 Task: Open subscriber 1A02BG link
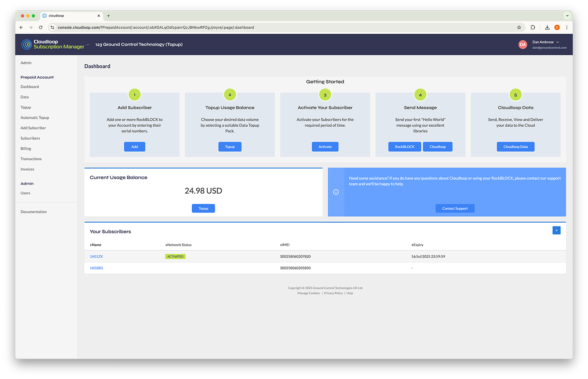click(x=96, y=268)
